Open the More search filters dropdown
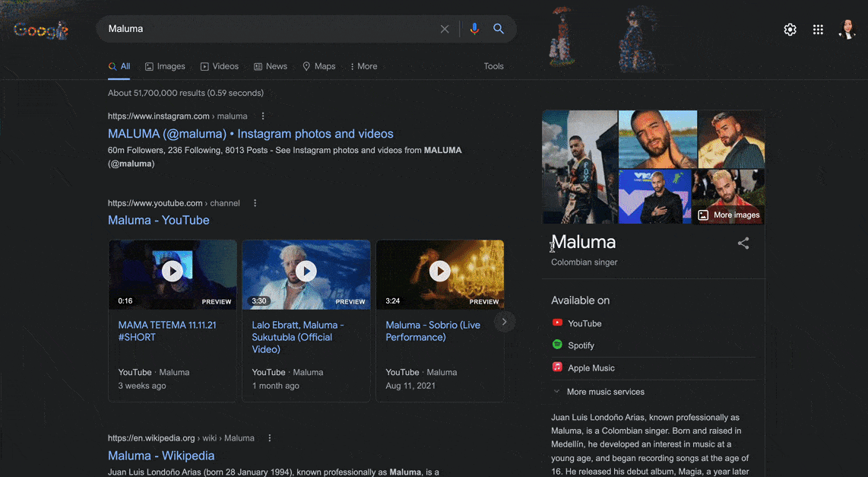Viewport: 868px width, 477px height. (x=363, y=66)
